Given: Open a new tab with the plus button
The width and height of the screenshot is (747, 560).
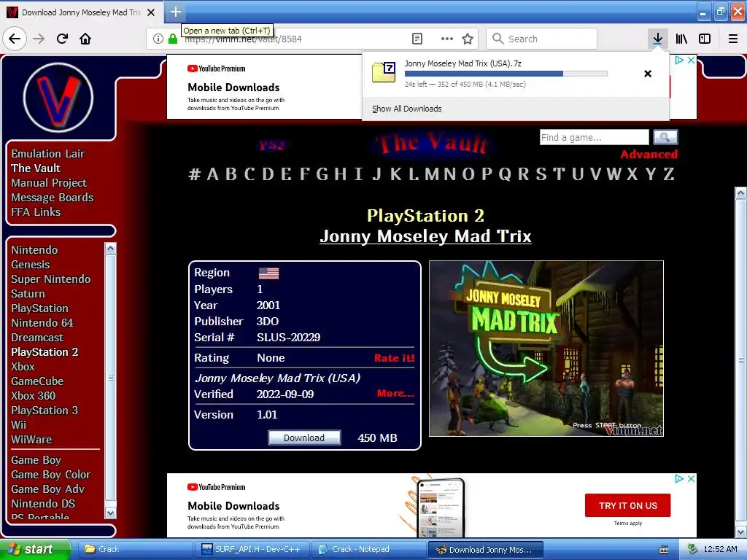Looking at the screenshot, I should tap(175, 12).
